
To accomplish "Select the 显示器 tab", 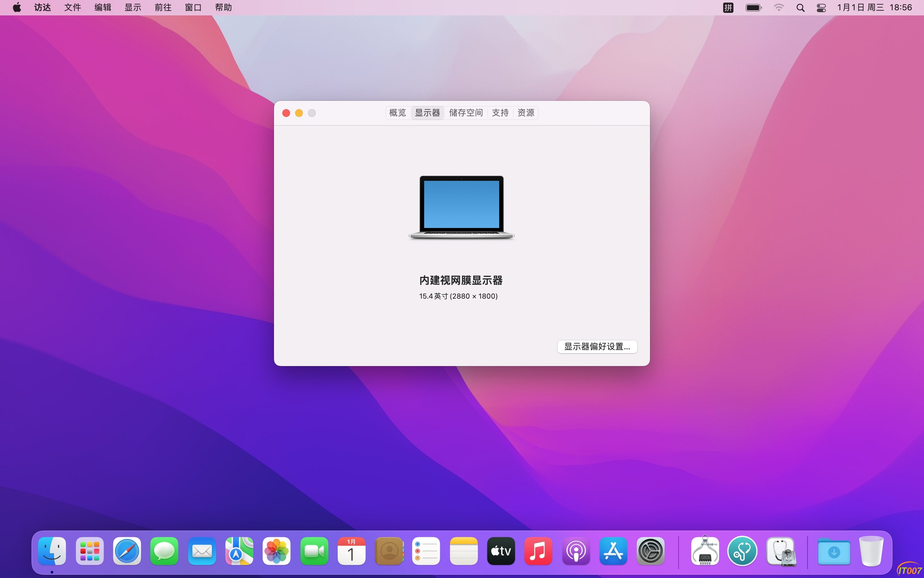I will (428, 113).
